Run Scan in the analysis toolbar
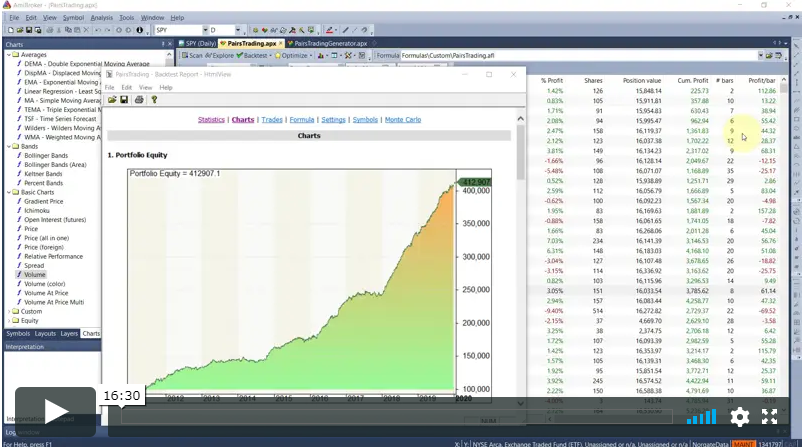The width and height of the screenshot is (803, 447). click(192, 55)
